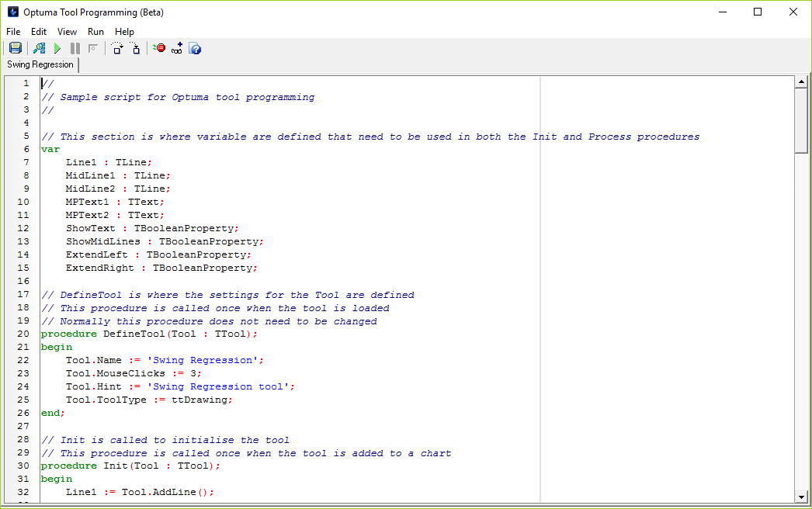Click the 'end;' keyword on line 26
The height and width of the screenshot is (509, 812).
click(54, 414)
